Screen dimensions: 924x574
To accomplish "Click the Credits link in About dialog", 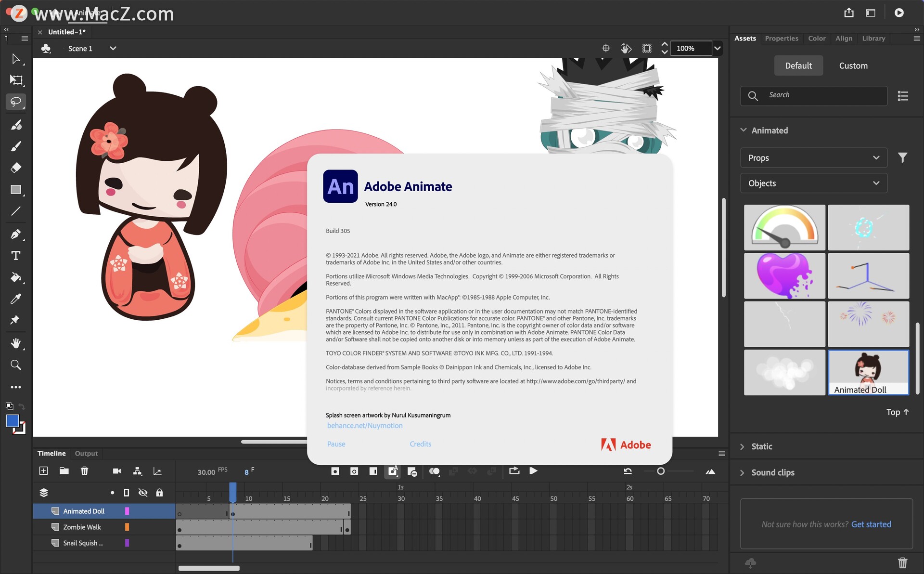I will (x=420, y=444).
